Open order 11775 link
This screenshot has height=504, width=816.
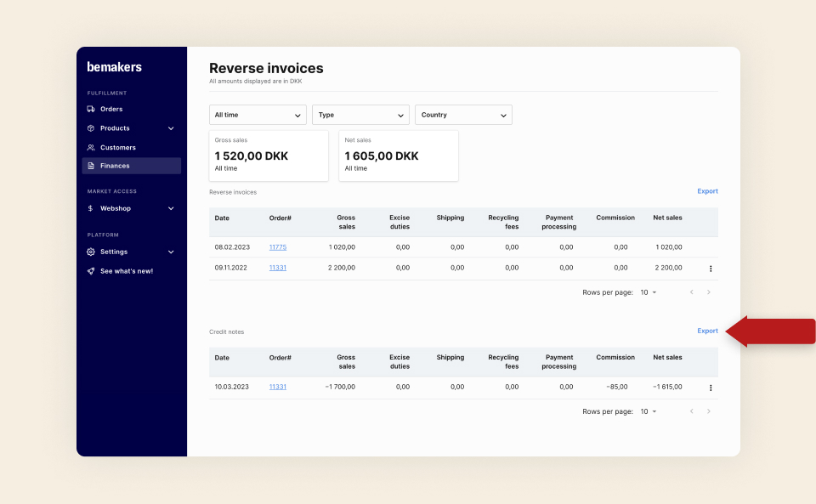277,247
